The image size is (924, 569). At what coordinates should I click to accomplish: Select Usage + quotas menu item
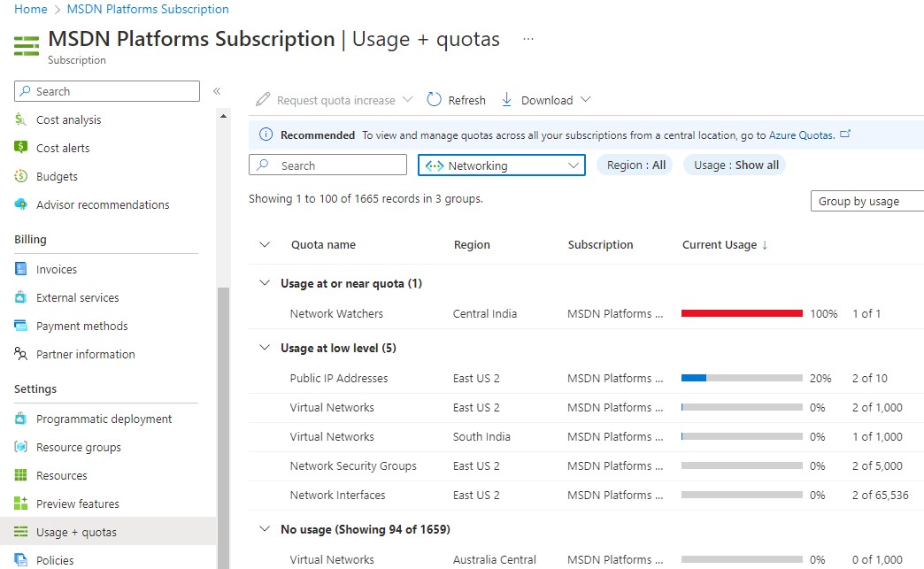tap(108, 532)
